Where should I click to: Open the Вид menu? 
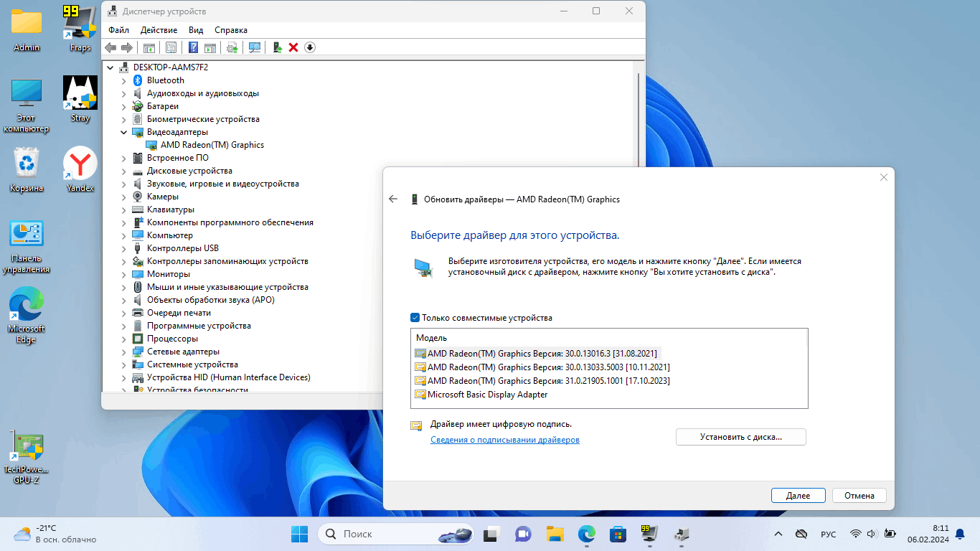pyautogui.click(x=196, y=30)
